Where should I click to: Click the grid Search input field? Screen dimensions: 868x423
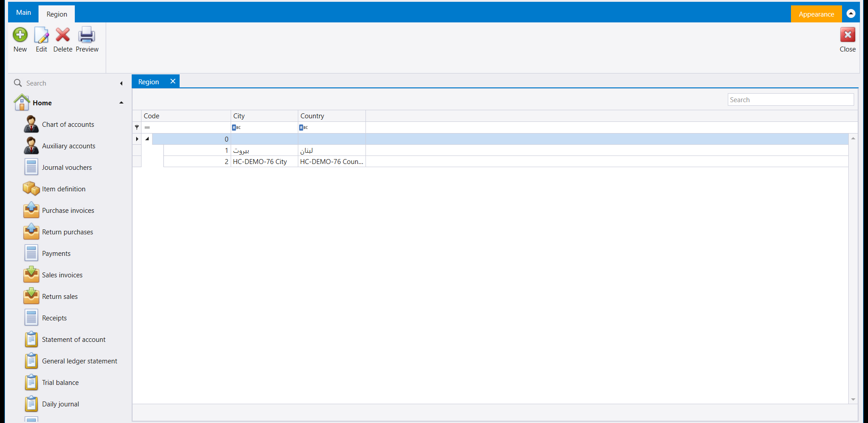coord(791,100)
